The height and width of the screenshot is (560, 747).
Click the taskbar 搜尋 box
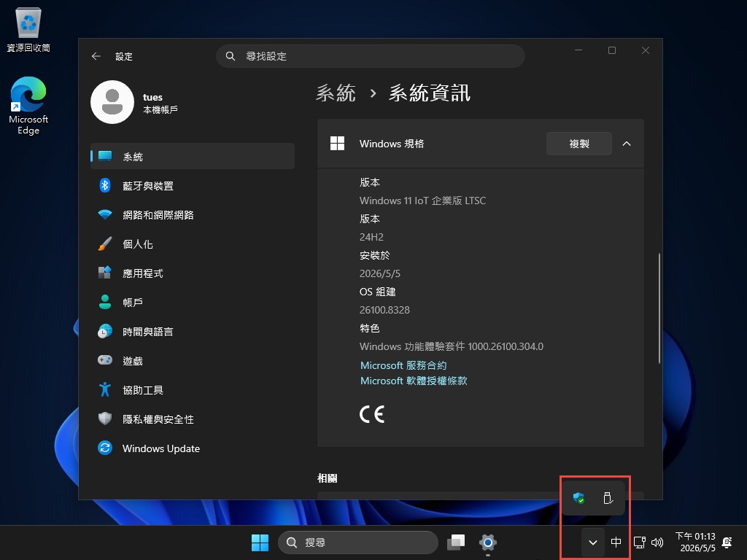click(x=357, y=542)
